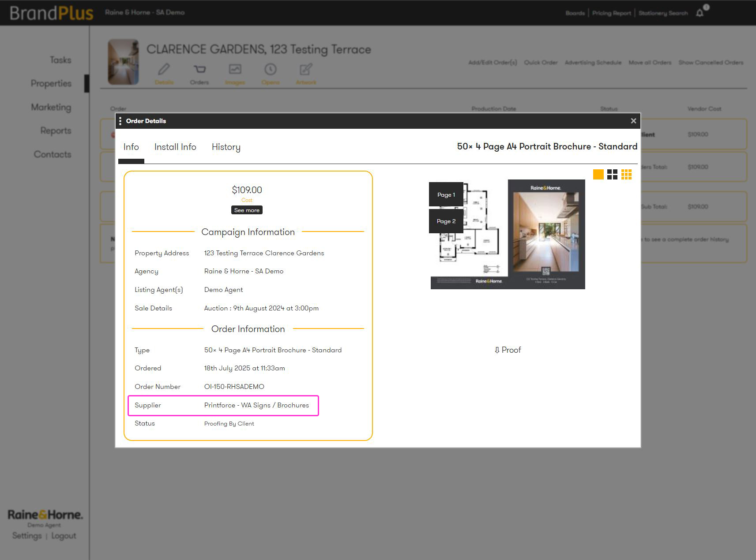Screen dimensions: 756x560
Task: Open Marketing in the sidebar
Action: click(x=51, y=107)
